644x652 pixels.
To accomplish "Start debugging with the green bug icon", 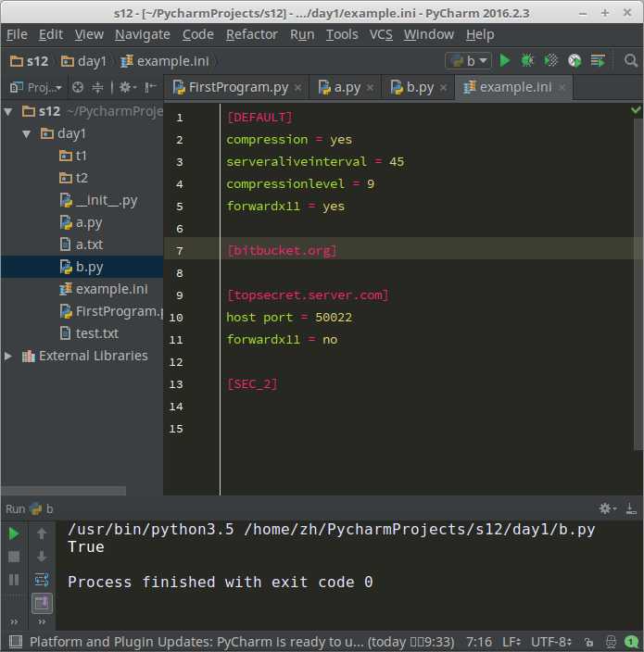I will click(527, 61).
